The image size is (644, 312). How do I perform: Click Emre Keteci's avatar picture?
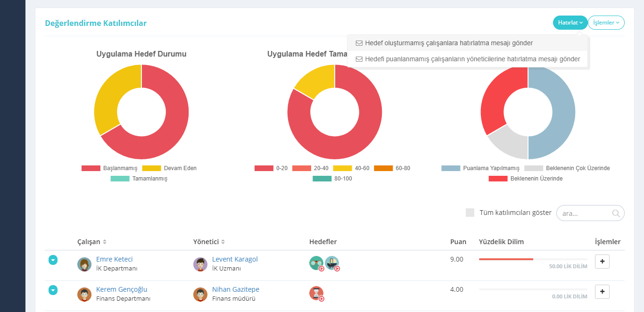(x=84, y=264)
